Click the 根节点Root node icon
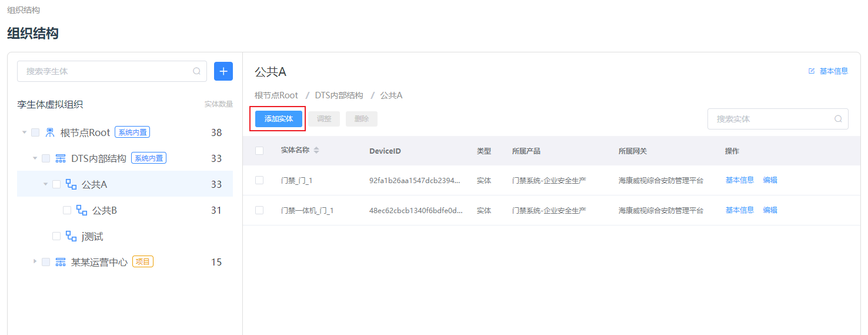 point(50,132)
